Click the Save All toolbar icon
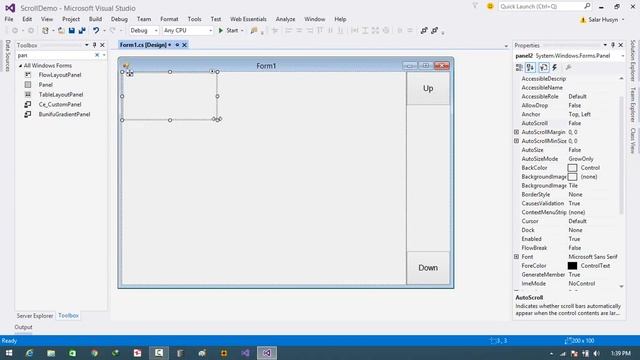 click(82, 31)
